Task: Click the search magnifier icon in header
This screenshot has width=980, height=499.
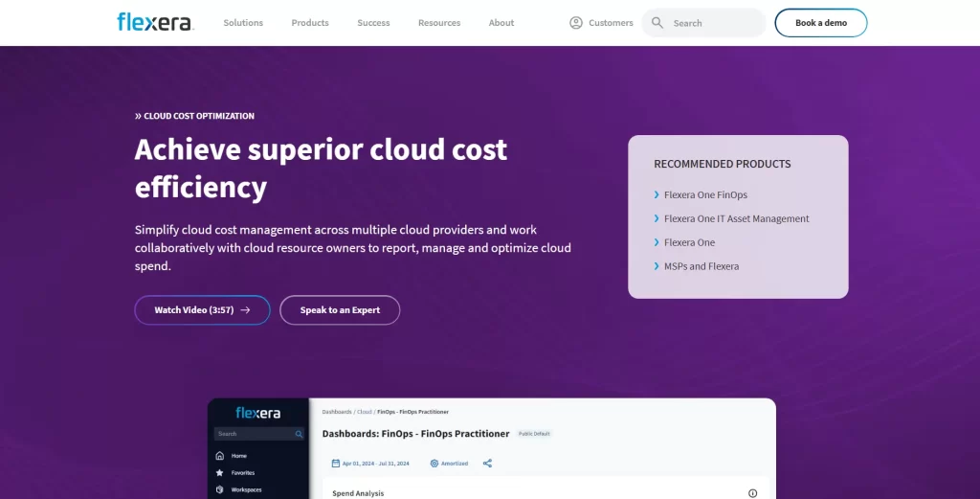Action: point(657,23)
